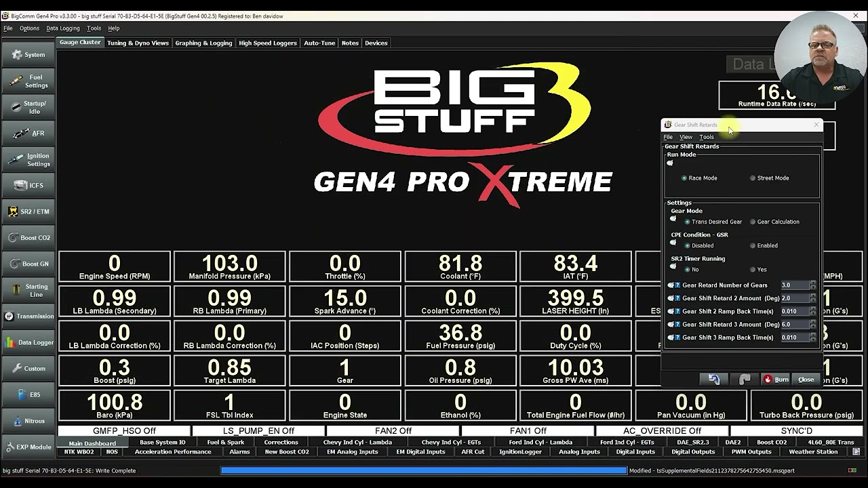The width and height of the screenshot is (868, 488).
Task: Click stepper for Gear Shift Retard 2 Amount
Action: (813, 298)
